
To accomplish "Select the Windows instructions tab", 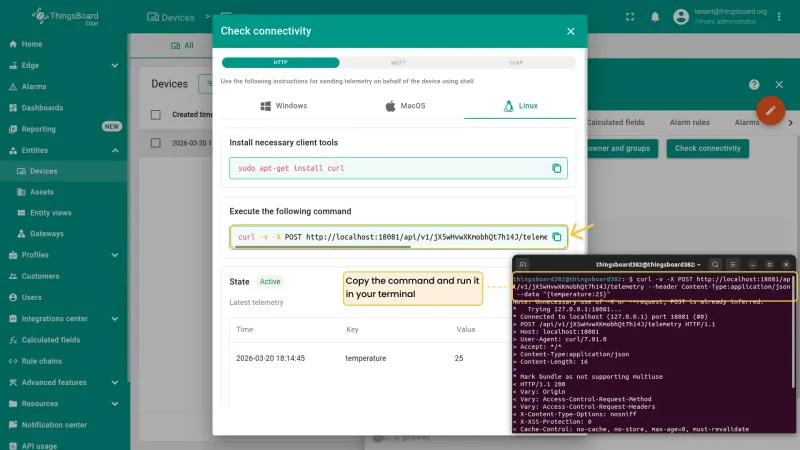I will [284, 106].
